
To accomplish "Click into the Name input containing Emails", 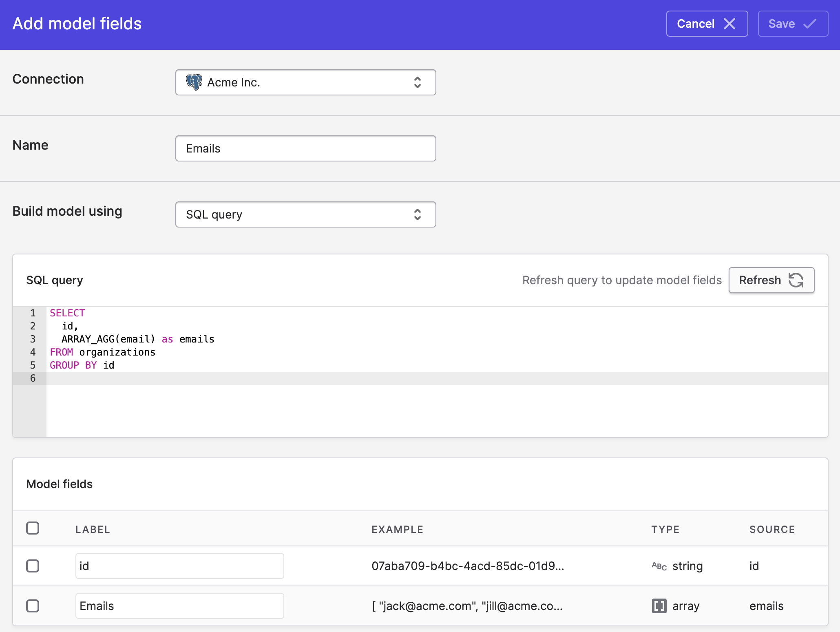I will click(305, 148).
